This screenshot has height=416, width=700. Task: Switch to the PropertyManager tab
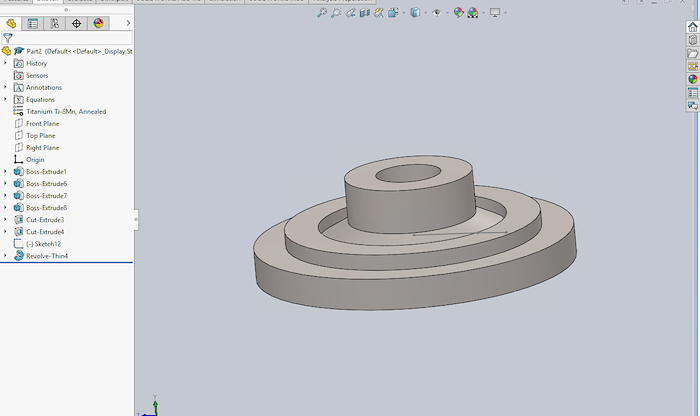coord(33,24)
